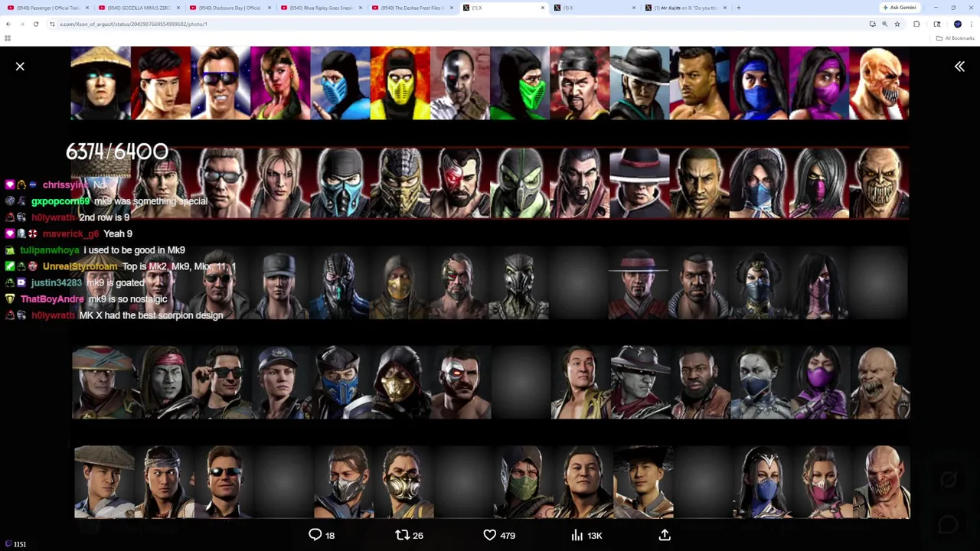This screenshot has width=980, height=551.
Task: Close the active (1) X tab
Action: point(542,8)
